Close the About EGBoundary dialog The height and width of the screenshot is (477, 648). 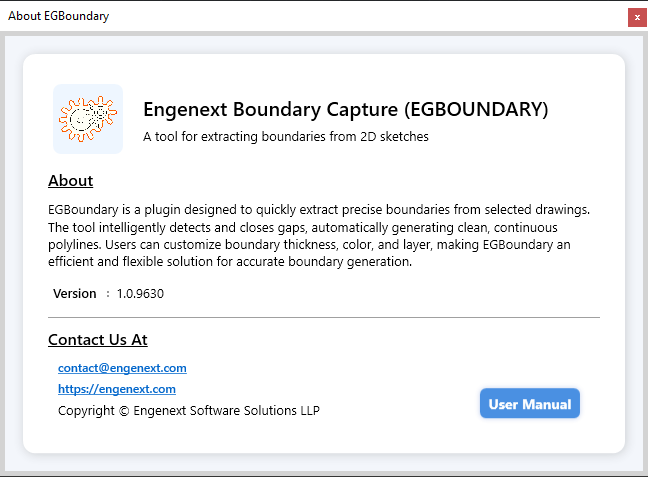point(637,18)
